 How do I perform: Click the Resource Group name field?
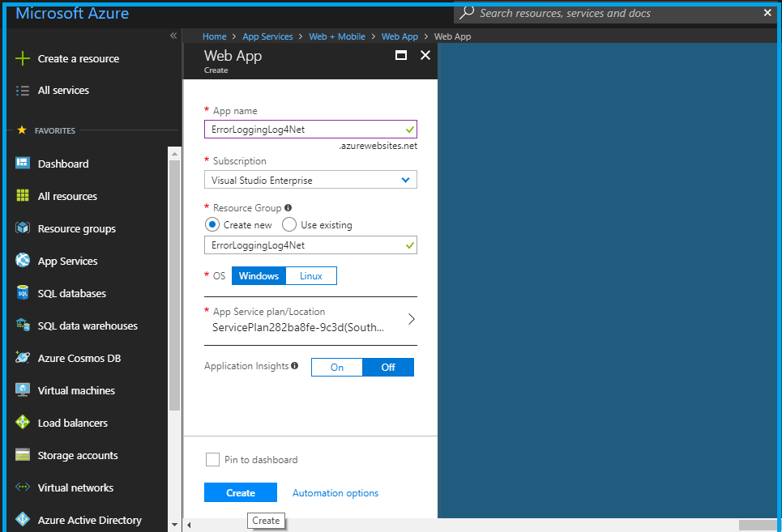pyautogui.click(x=310, y=245)
